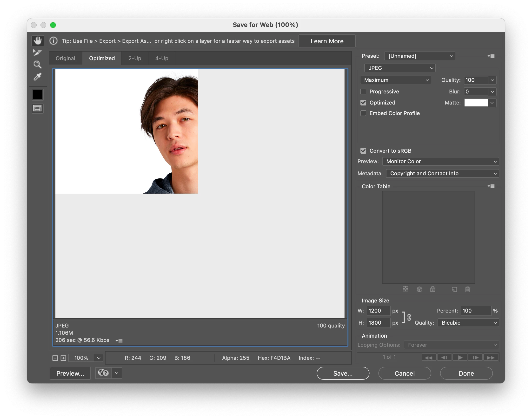The image size is (532, 419).
Task: Click the zoom out minus icon
Action: [55, 358]
